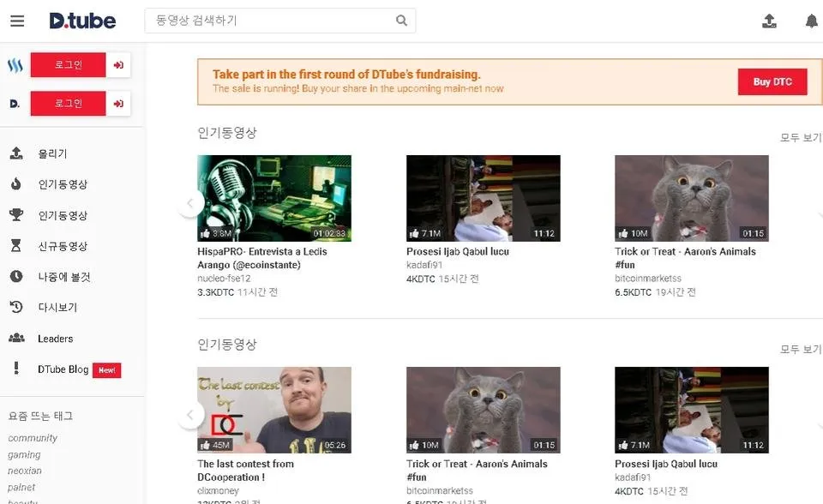The height and width of the screenshot is (504, 823).
Task: Click channel name clixmoney
Action: [x=218, y=491]
